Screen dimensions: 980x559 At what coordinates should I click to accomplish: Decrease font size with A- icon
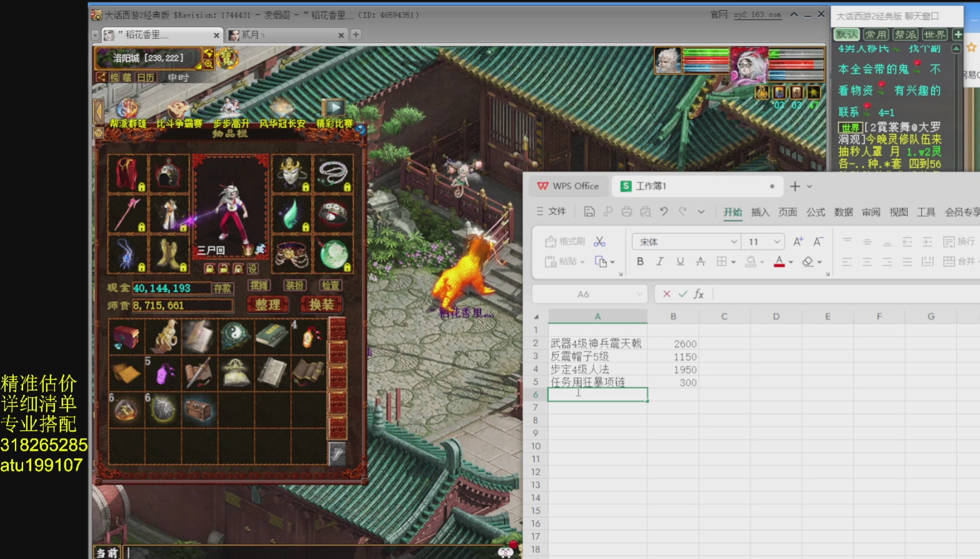pos(818,241)
